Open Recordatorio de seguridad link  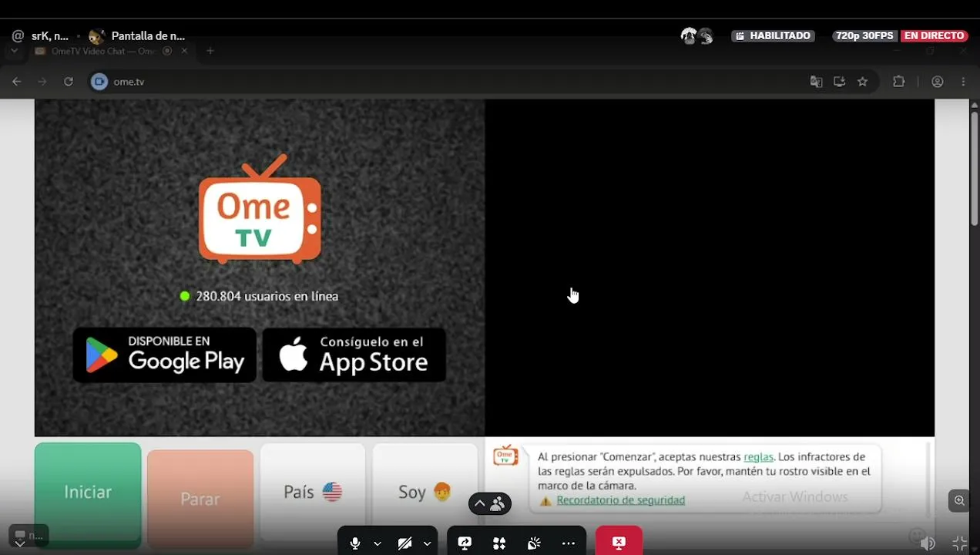620,500
